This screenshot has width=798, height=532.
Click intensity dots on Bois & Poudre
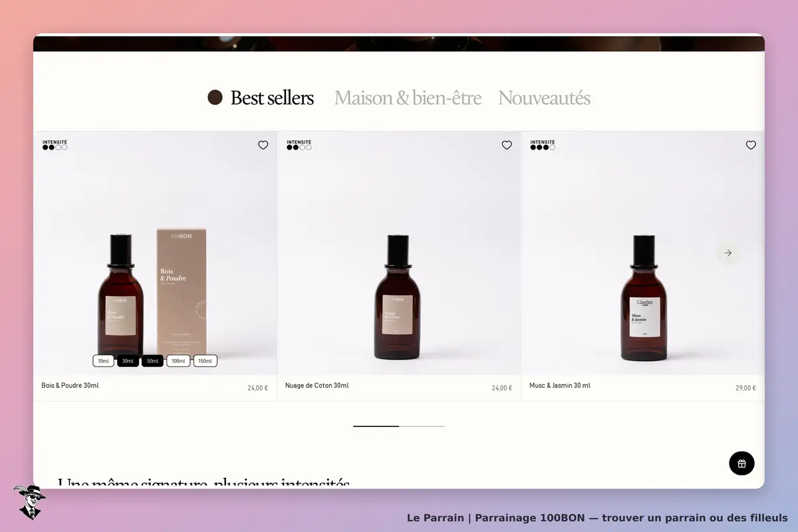[55, 148]
